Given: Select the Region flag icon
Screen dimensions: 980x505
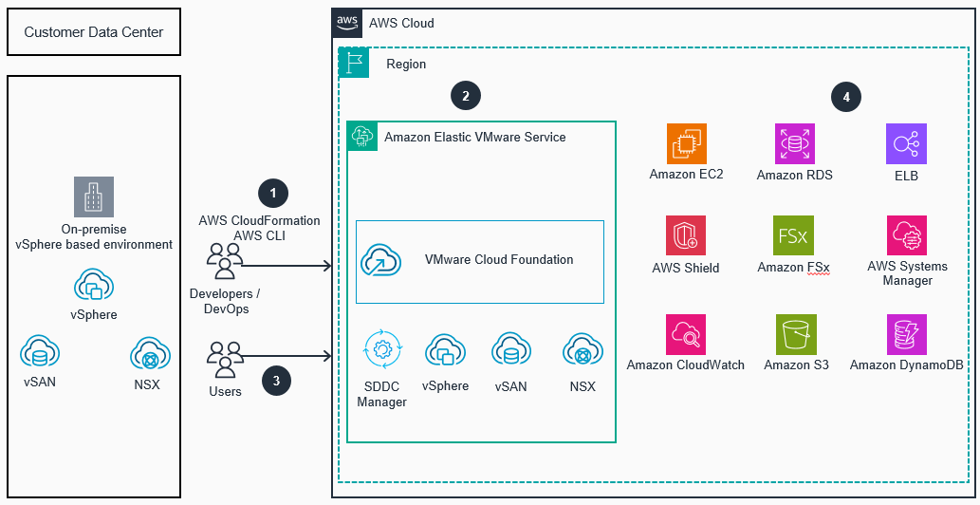Looking at the screenshot, I should coord(355,64).
